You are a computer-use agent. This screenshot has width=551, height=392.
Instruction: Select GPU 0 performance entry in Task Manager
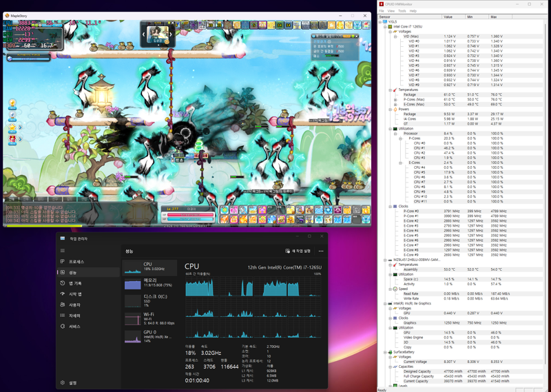pos(149,336)
